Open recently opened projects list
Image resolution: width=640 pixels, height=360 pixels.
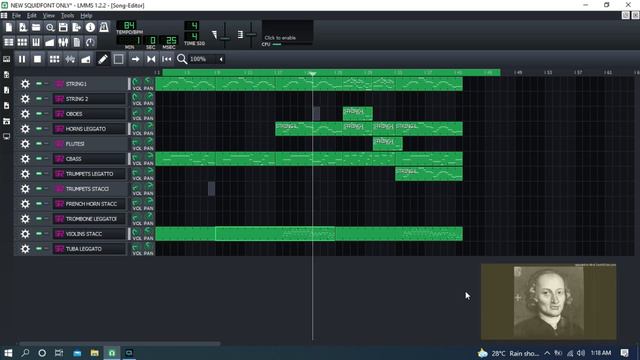(x=50, y=27)
